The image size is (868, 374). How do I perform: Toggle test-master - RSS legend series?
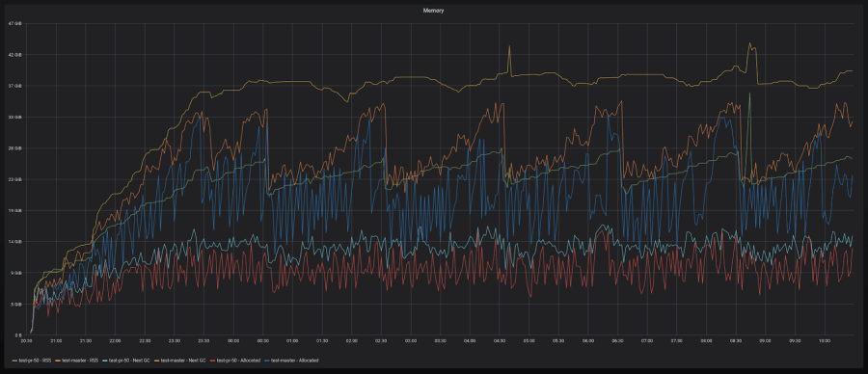click(x=80, y=361)
